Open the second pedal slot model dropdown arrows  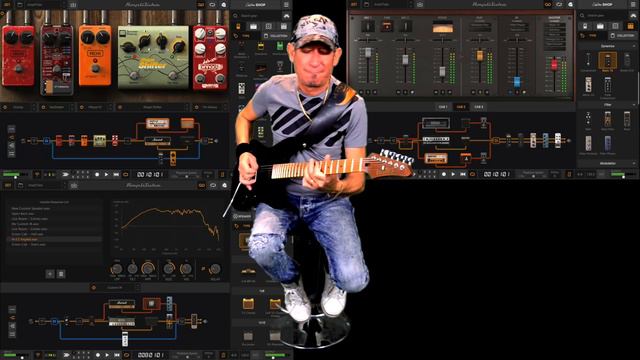(x=71, y=107)
